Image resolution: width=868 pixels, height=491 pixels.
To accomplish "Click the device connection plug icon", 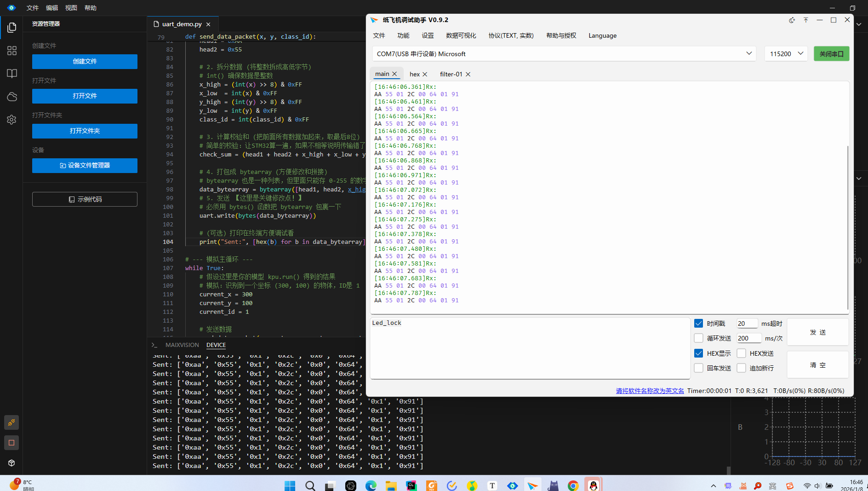I will [x=11, y=422].
